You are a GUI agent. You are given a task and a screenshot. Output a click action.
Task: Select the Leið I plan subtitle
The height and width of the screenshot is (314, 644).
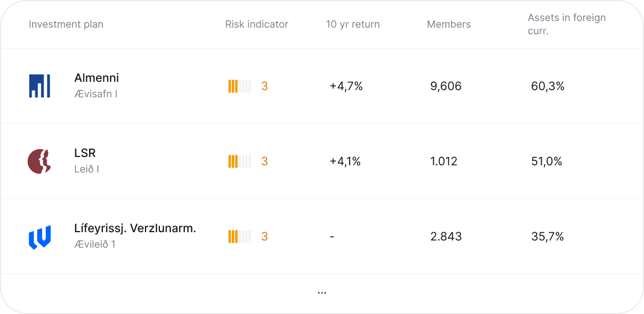86,169
